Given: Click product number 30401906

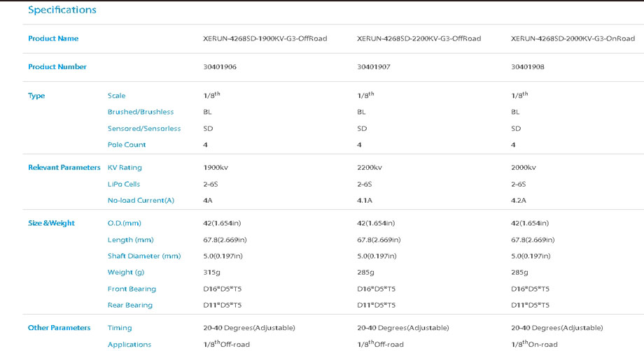Looking at the screenshot, I should (220, 67).
